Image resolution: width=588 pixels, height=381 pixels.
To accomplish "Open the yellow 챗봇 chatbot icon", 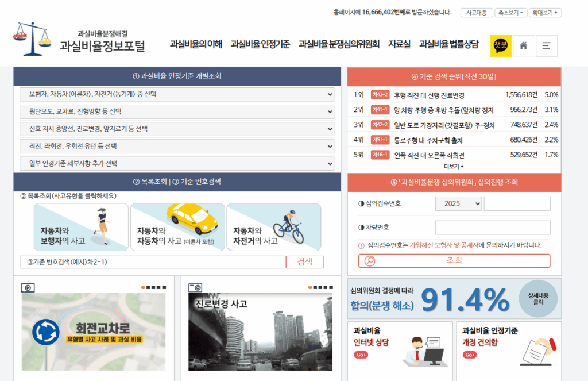I will click(x=500, y=46).
